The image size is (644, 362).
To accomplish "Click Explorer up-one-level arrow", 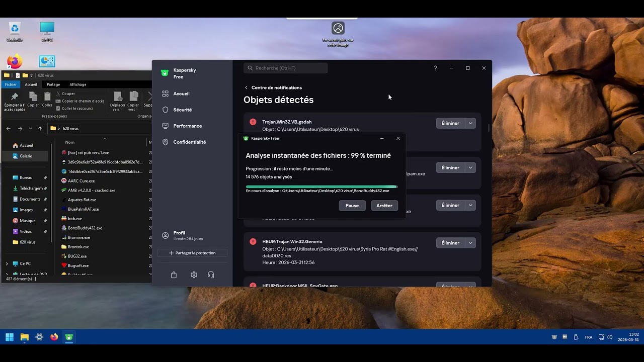I will [40, 128].
